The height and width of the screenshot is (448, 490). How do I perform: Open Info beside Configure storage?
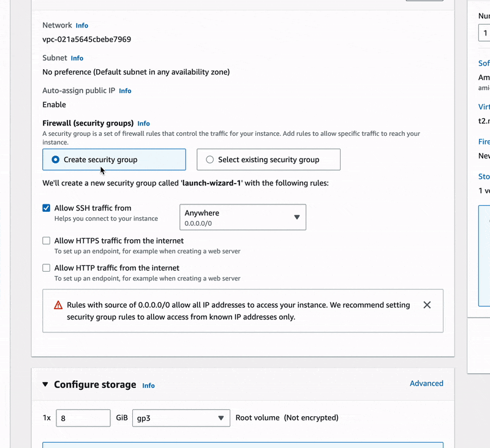[148, 386]
